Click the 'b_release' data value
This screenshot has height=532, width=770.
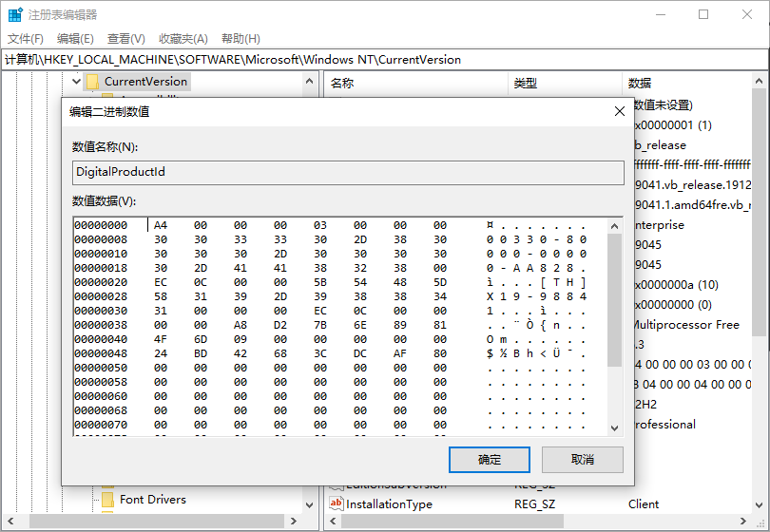coord(661,145)
